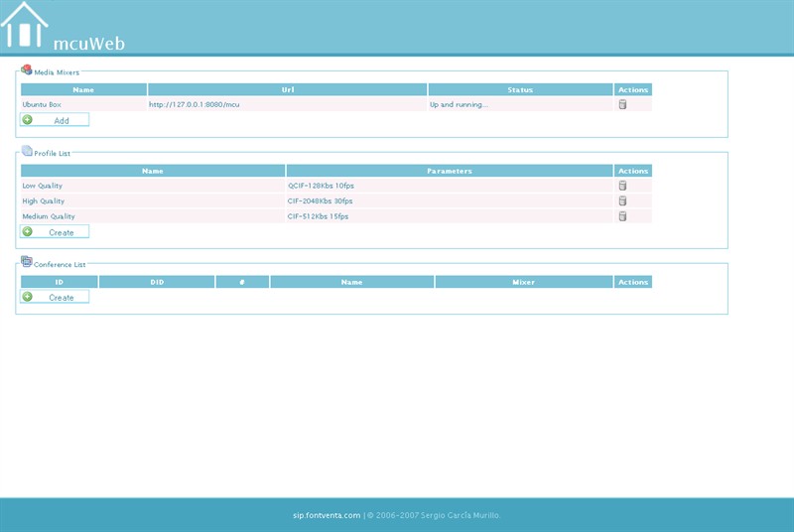Viewport: 794px width, 532px height.
Task: Open the sip.fontventa.com footer link
Action: pyautogui.click(x=327, y=515)
